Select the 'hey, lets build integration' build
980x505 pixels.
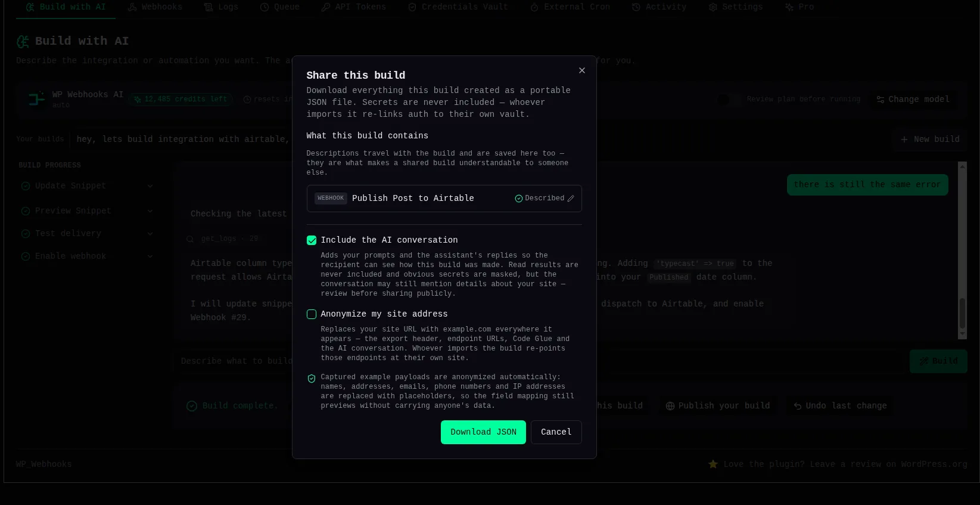[x=183, y=140]
